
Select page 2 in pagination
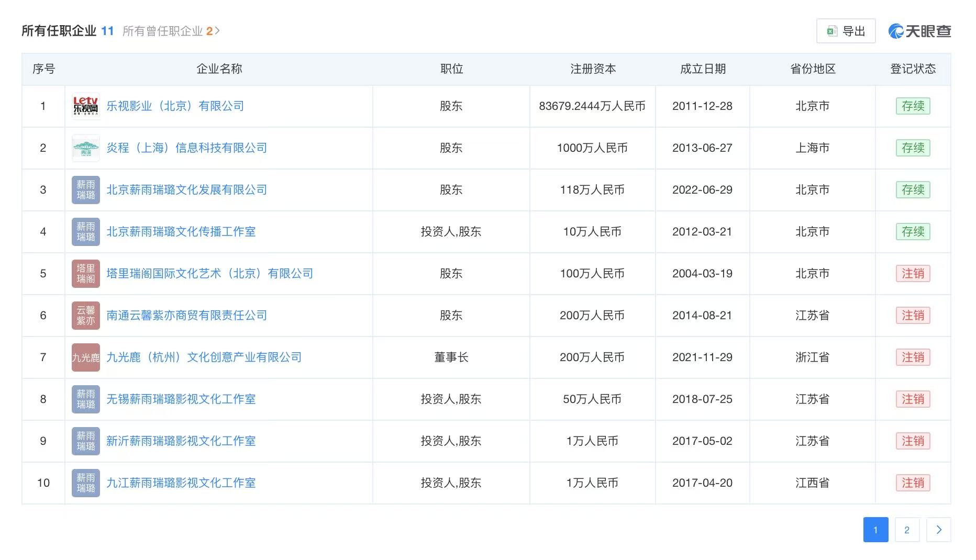[x=907, y=530]
